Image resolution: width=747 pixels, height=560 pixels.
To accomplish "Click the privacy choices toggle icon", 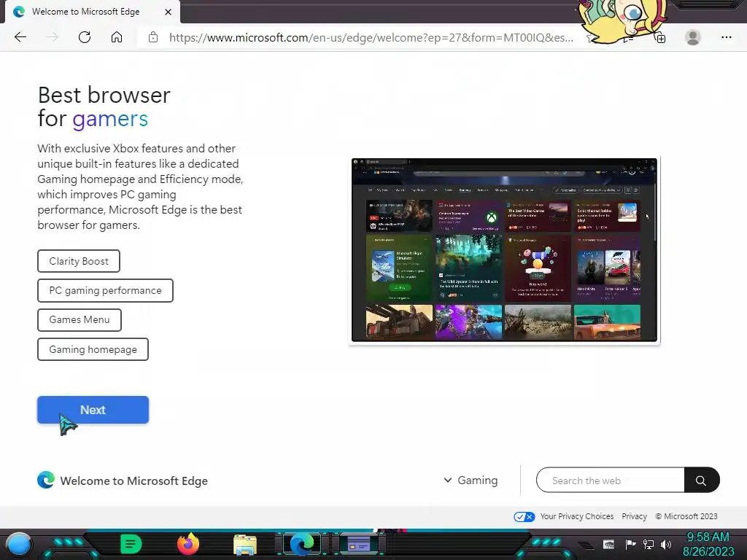I will point(524,517).
